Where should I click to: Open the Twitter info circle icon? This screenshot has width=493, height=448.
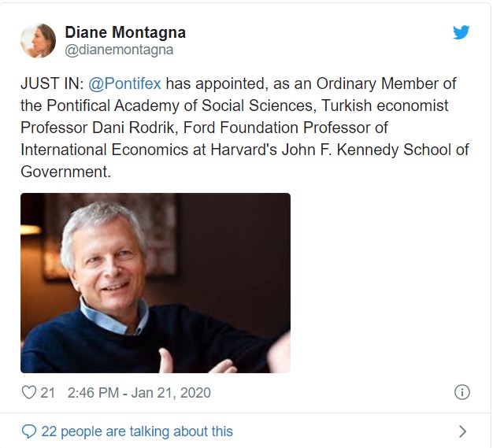coord(462,392)
